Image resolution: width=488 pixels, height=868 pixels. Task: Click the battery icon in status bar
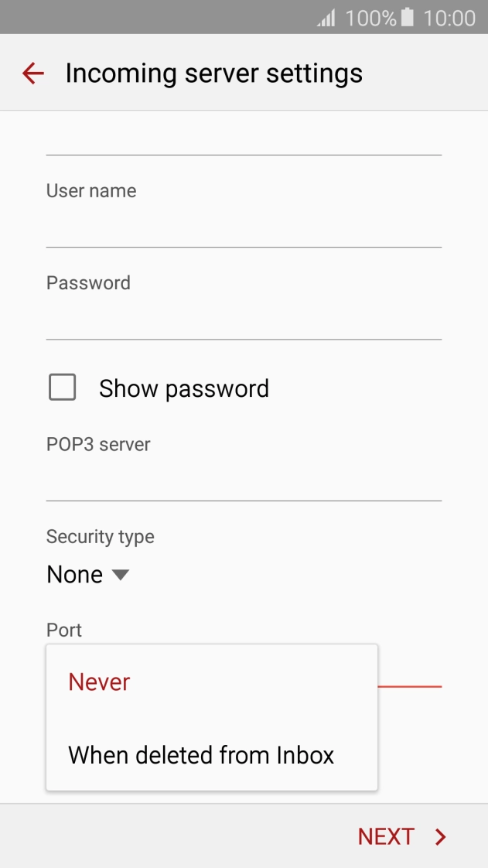(x=406, y=17)
